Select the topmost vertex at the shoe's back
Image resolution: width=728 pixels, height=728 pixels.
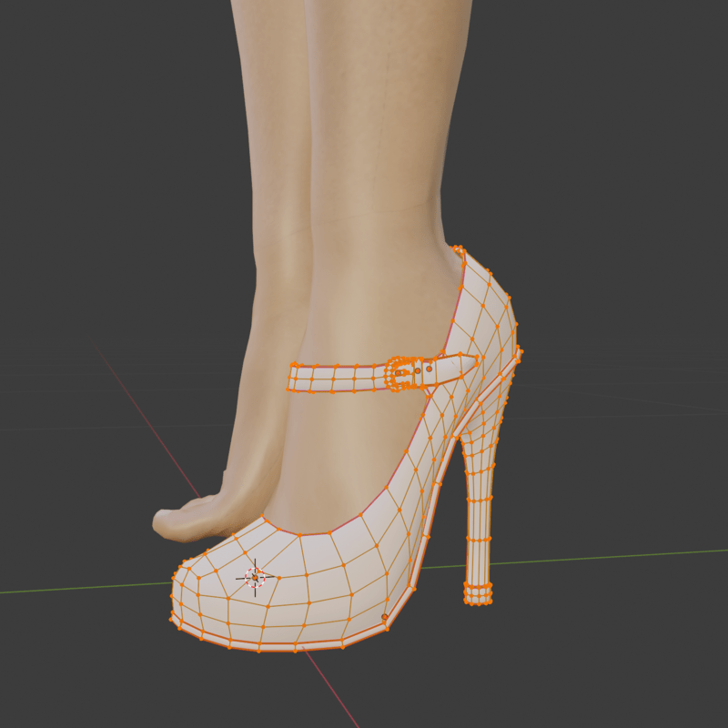(458, 248)
